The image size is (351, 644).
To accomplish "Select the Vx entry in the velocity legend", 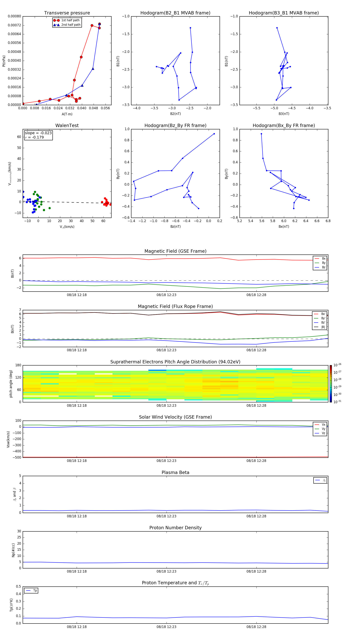I will pos(320,424).
